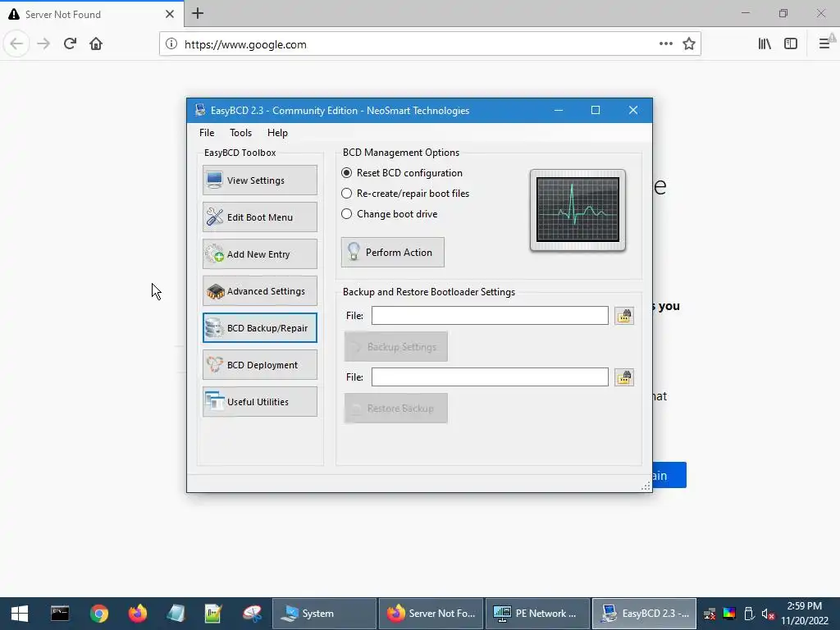This screenshot has height=630, width=840.
Task: Open Advanced Settings in EasyBCD
Action: pos(260,291)
